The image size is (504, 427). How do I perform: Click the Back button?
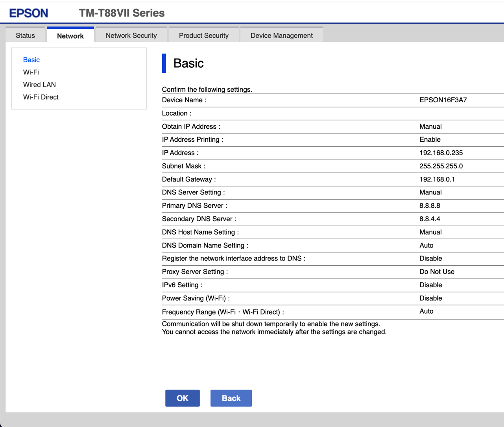231,398
